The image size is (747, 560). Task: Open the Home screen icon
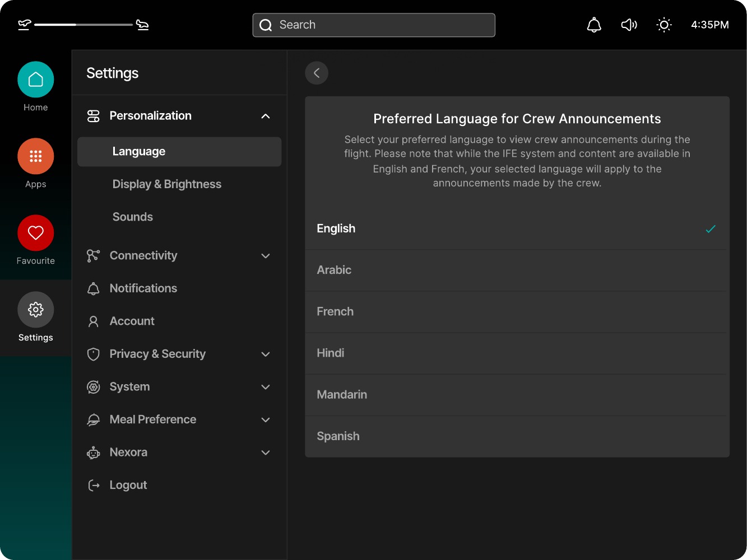coord(36,80)
